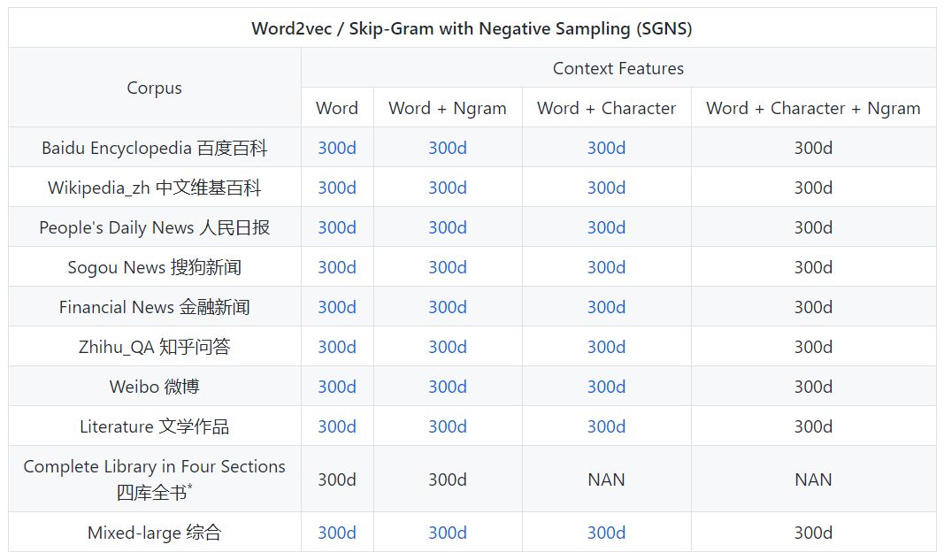This screenshot has height=560, width=944.
Task: Click Baidu Encyclopedia Word + Character + Ngram 300d cell
Action: click(813, 148)
